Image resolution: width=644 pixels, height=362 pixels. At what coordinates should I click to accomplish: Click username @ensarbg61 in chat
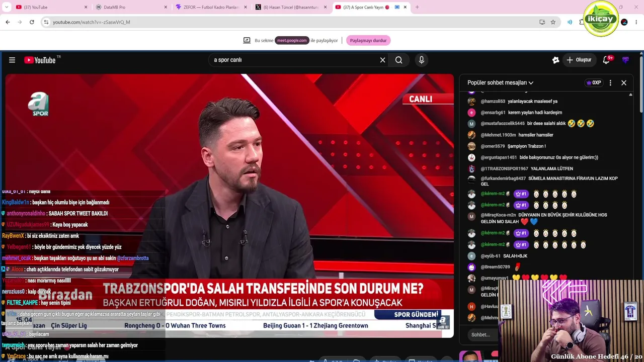tap(493, 113)
